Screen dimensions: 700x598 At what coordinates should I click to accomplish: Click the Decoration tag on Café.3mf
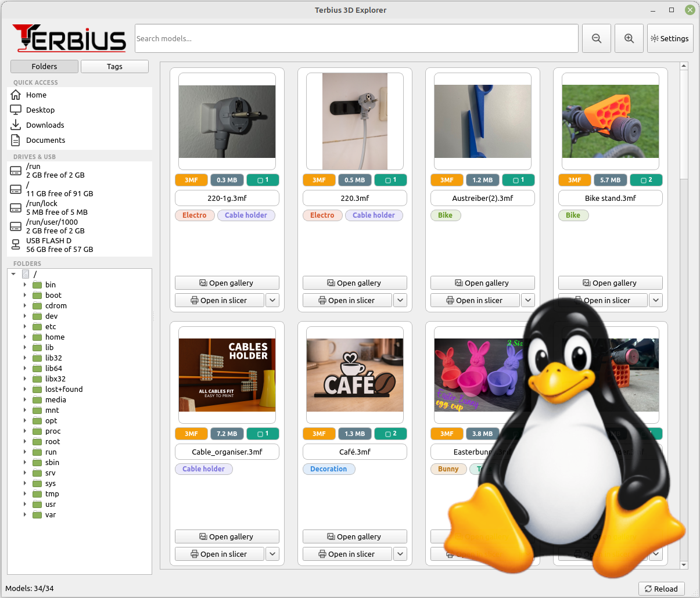pos(329,469)
